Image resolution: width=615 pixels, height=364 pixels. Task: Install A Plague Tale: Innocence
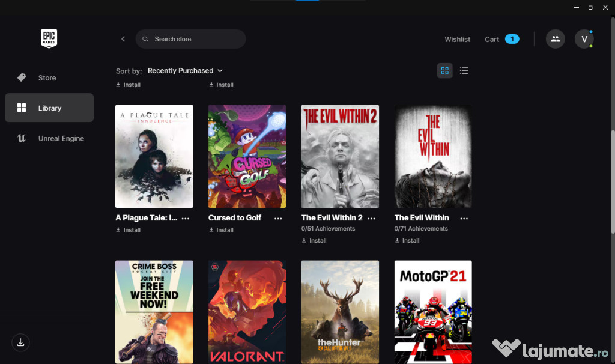(x=129, y=230)
